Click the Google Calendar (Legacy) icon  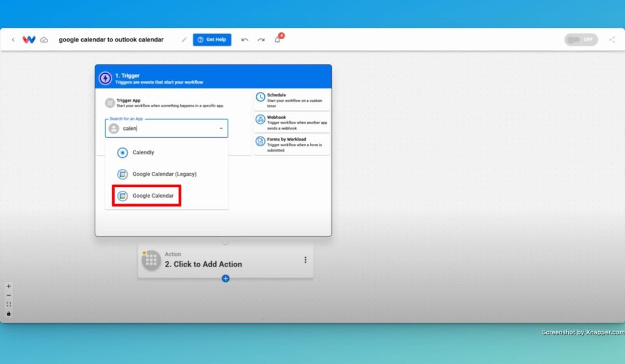point(122,174)
